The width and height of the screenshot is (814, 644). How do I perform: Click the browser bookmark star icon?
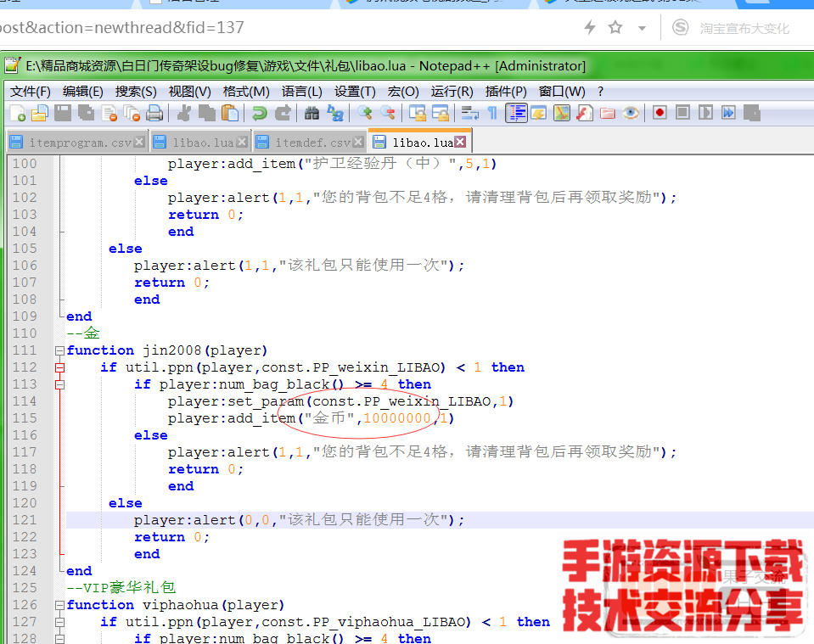pyautogui.click(x=615, y=28)
